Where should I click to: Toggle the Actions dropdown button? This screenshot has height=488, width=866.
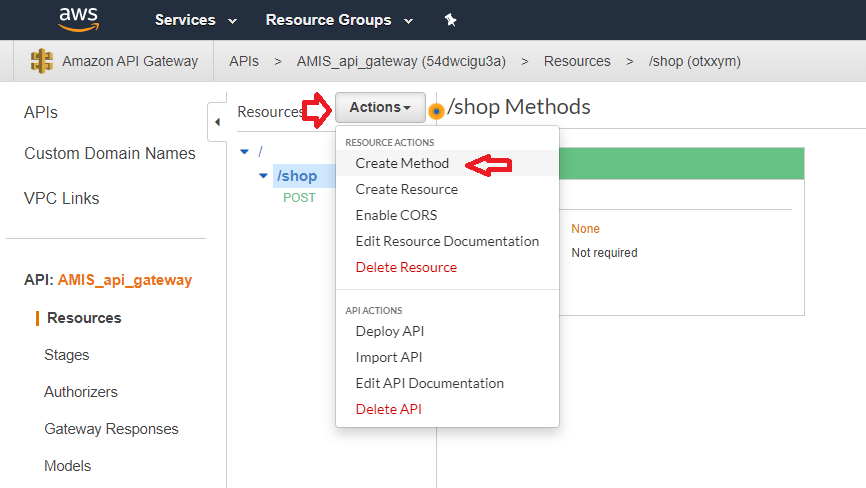click(x=380, y=107)
